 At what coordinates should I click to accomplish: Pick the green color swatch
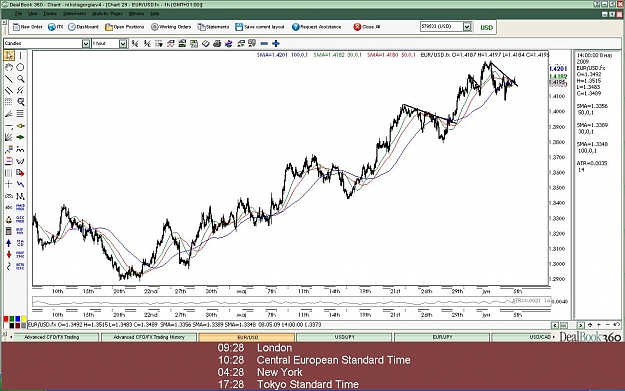(12, 319)
